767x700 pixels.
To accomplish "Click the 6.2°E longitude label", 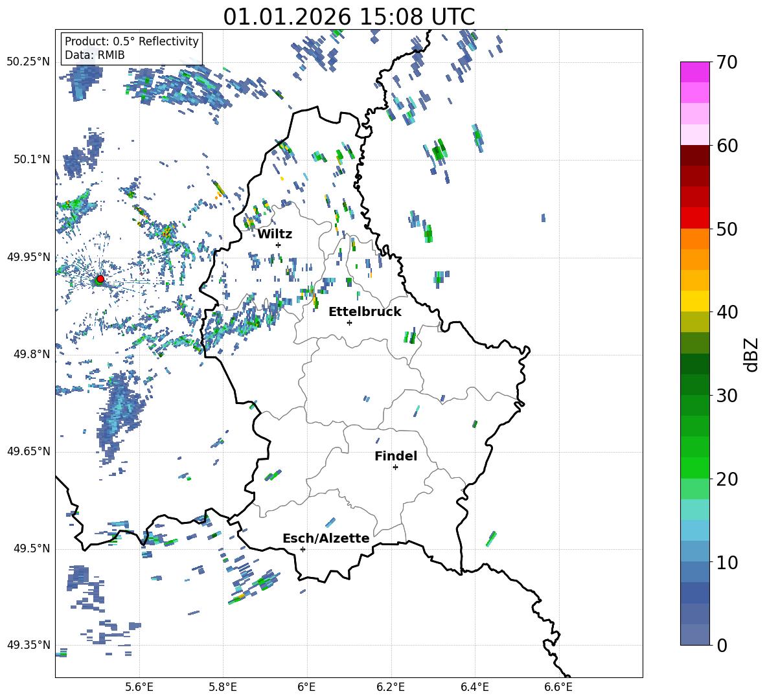I will pos(391,687).
